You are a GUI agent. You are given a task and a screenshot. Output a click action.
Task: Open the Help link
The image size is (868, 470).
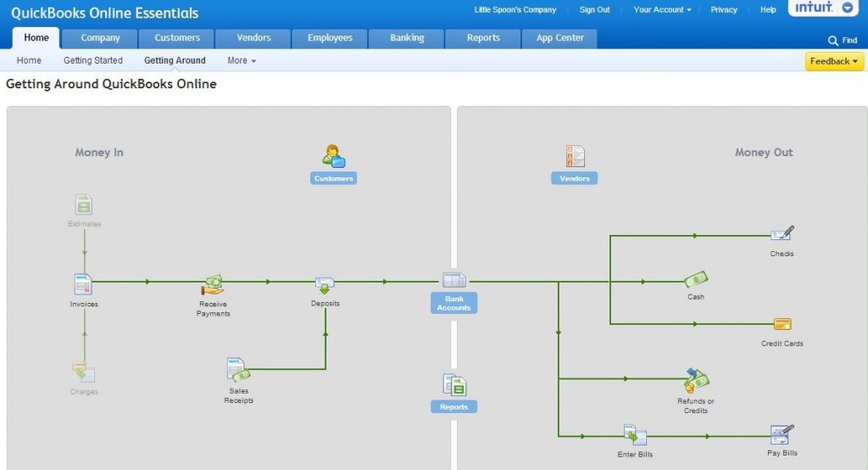coord(768,10)
